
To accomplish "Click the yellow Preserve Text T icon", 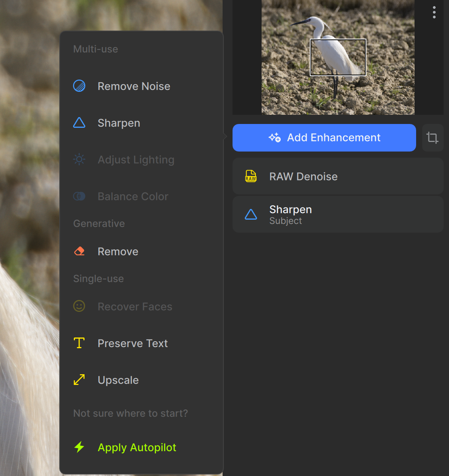I will click(79, 343).
